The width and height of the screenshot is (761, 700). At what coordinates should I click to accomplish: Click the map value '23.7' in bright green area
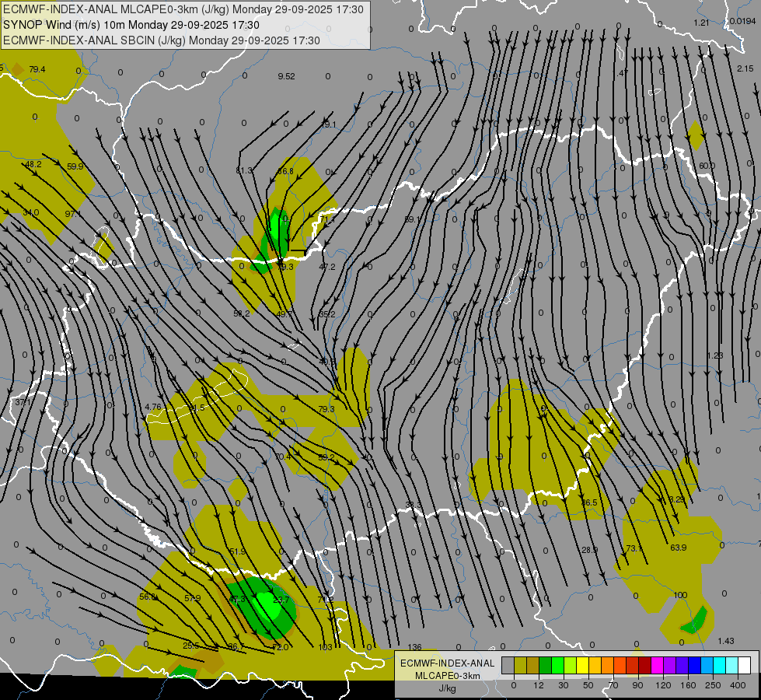click(281, 600)
